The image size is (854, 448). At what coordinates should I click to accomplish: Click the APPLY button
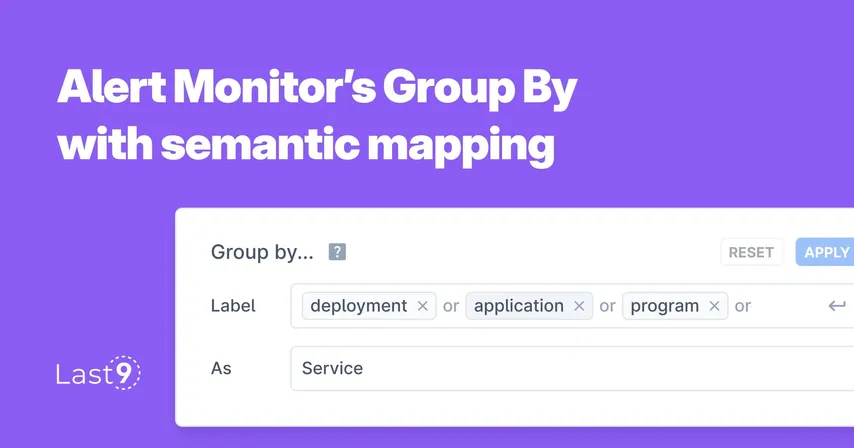[x=825, y=252]
